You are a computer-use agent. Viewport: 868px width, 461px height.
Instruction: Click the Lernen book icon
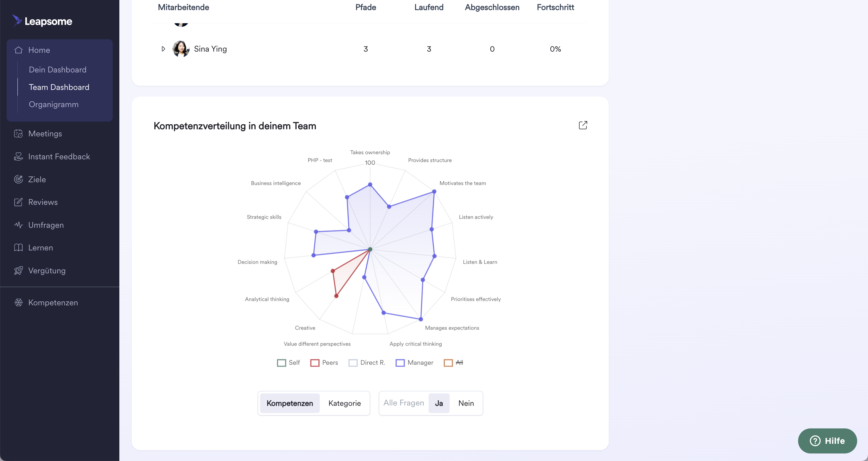(x=18, y=247)
